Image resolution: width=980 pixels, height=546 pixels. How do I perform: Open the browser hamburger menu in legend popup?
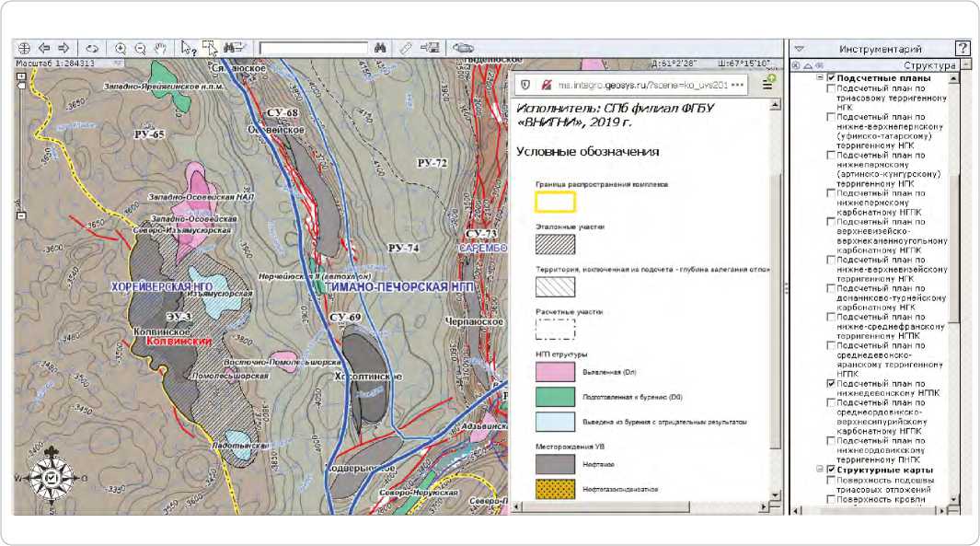[x=767, y=84]
